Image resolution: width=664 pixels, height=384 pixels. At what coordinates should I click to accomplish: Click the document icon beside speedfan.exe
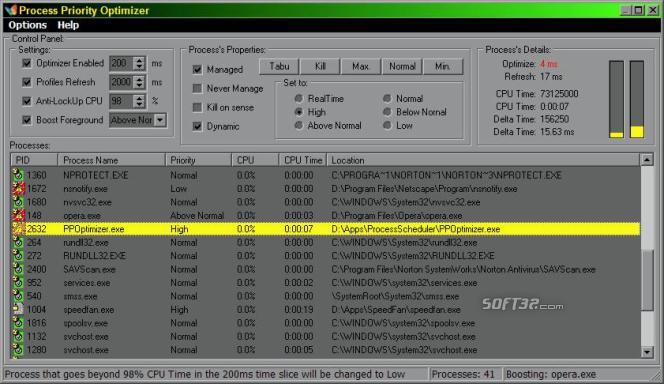point(18,309)
